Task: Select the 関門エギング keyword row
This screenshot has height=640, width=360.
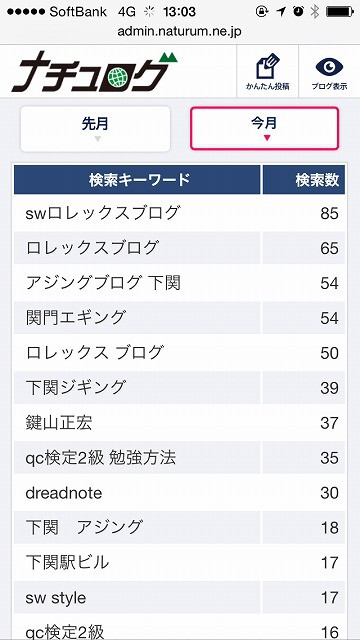Action: point(180,318)
